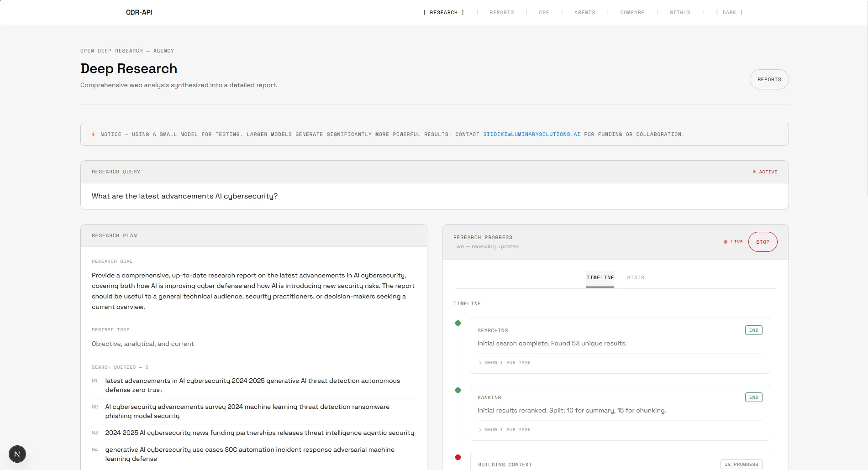Viewport: 868px width, 470px height.
Task: Click the red Building Context timeline dot
Action: tap(458, 457)
